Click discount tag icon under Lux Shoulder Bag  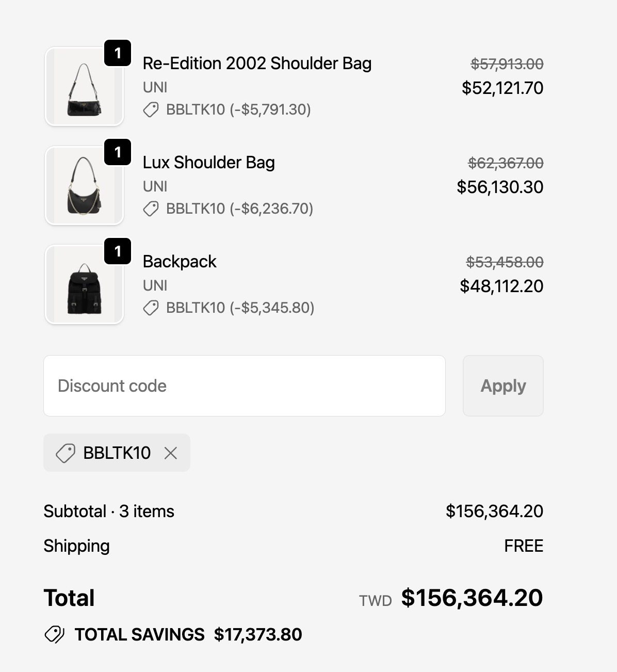coord(151,209)
